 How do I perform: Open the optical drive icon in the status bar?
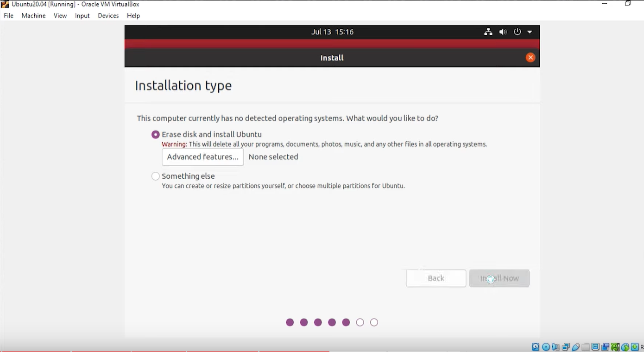(546, 346)
